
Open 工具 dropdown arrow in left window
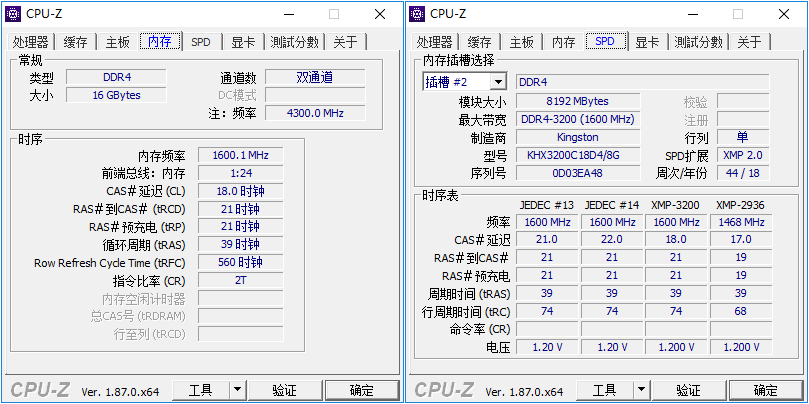click(x=237, y=390)
